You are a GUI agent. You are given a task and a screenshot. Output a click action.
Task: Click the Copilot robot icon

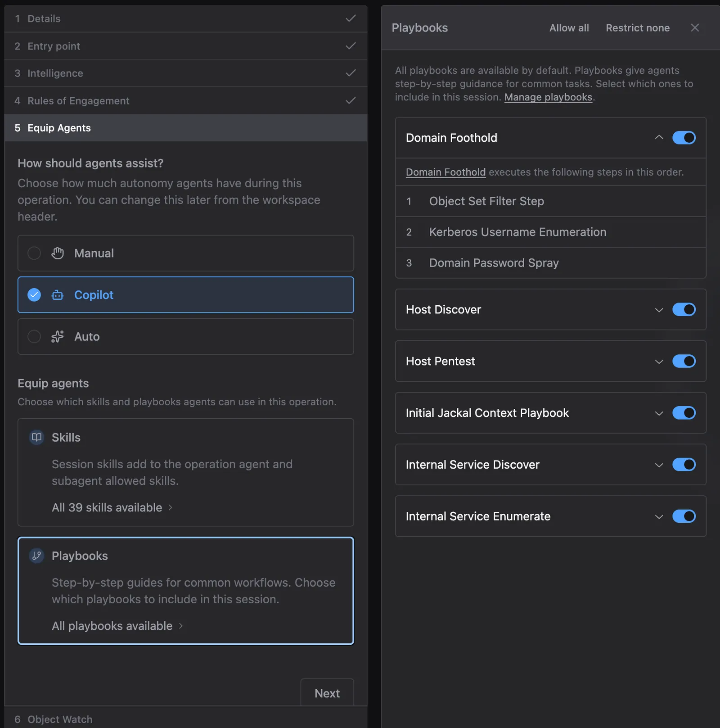[x=58, y=295]
